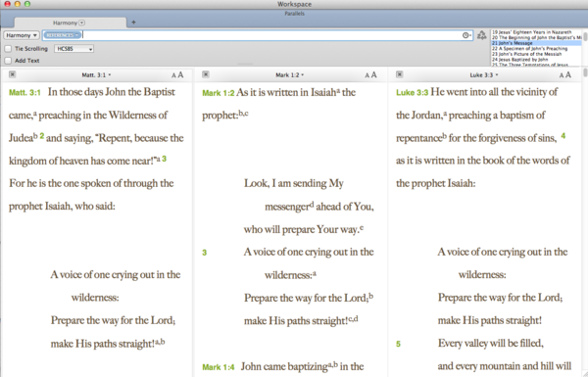Screen dimensions: 588x377
Task: Enable the Add Text checkbox
Action: coord(8,61)
